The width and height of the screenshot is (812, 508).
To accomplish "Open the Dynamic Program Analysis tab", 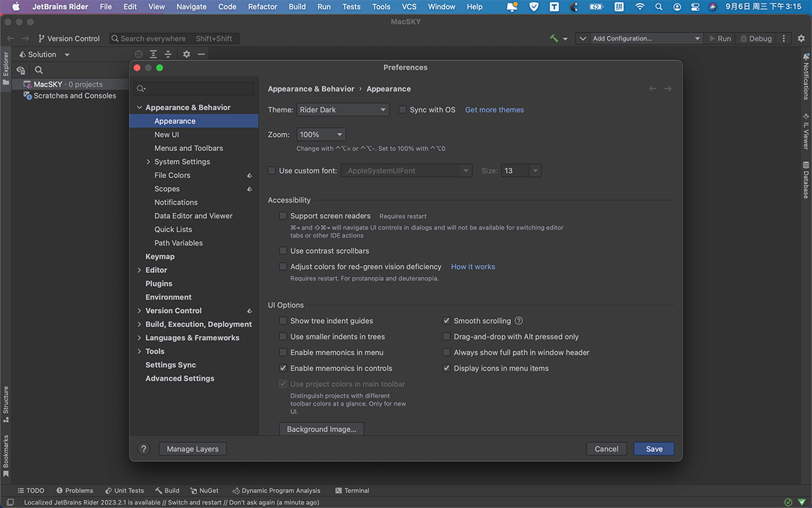I will click(x=276, y=490).
